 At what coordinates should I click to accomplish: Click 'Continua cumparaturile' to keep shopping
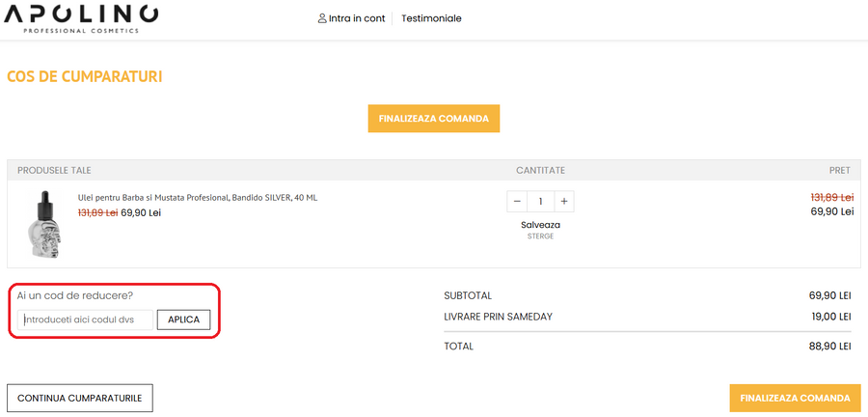click(80, 398)
